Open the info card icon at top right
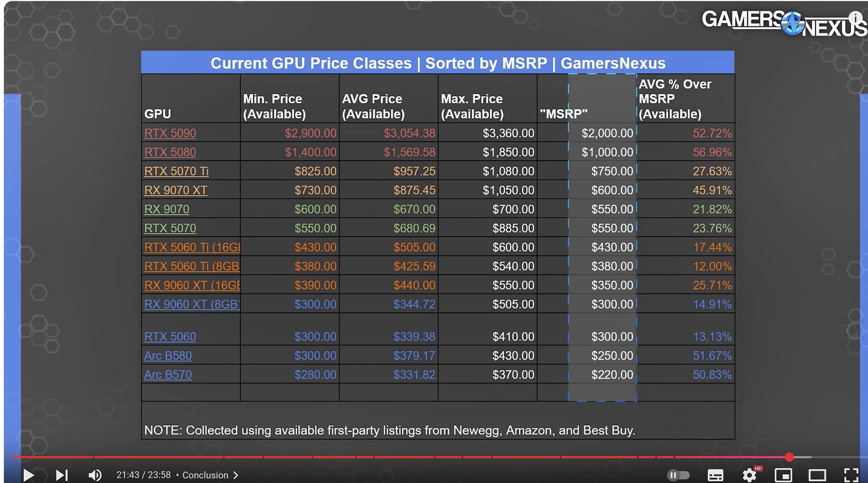Image resolution: width=868 pixels, height=483 pixels. pyautogui.click(x=856, y=17)
